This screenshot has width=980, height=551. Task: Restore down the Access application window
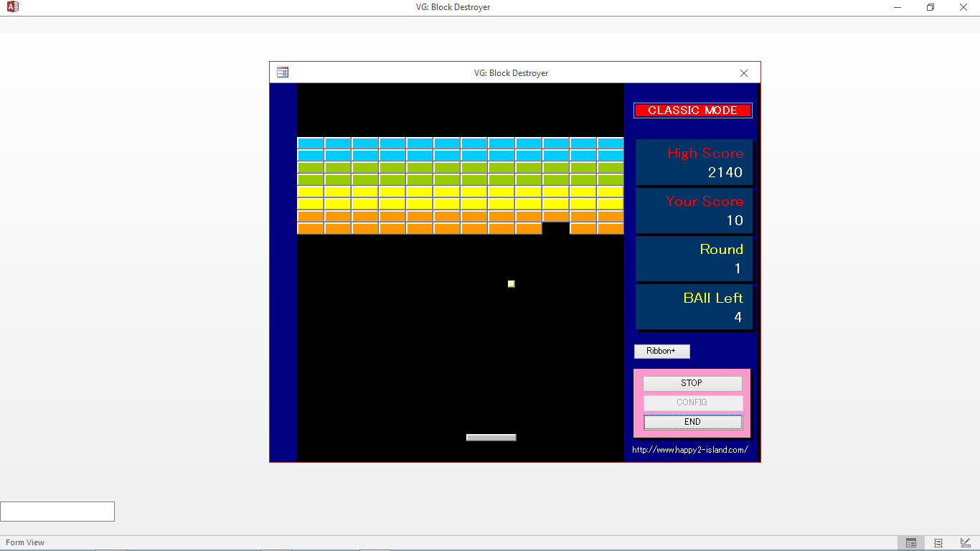point(930,7)
